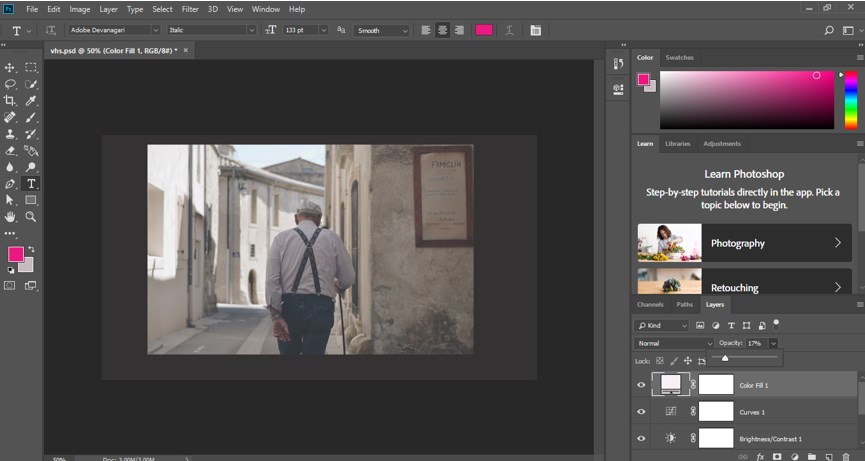
Task: Open the Filter menu
Action: coord(190,9)
